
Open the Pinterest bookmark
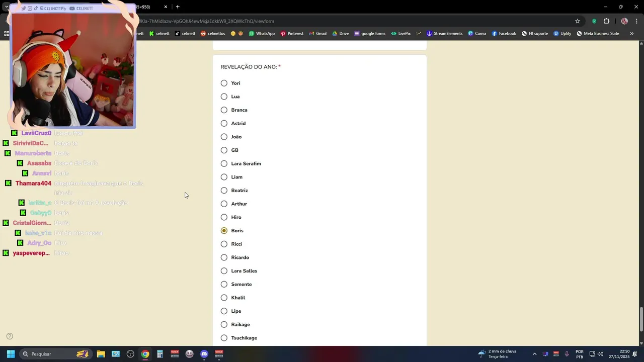coord(292,34)
